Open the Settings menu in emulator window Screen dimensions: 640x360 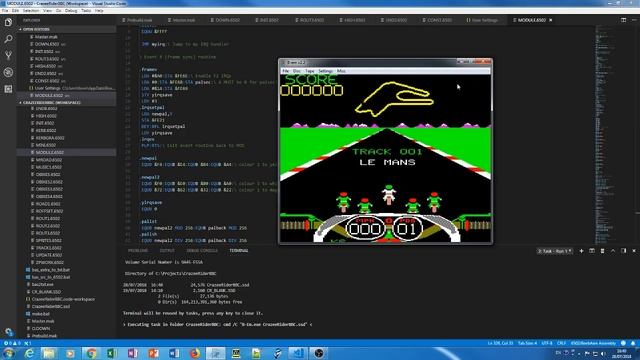[x=325, y=71]
